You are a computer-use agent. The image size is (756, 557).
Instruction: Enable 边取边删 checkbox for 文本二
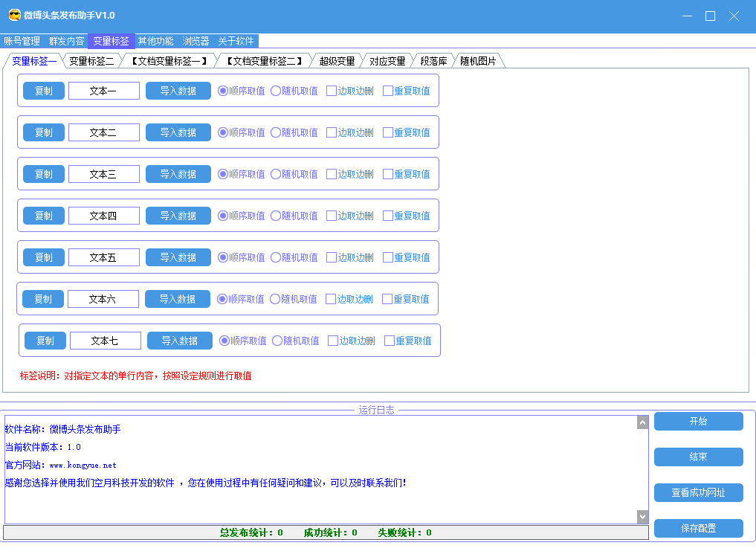coord(350,132)
